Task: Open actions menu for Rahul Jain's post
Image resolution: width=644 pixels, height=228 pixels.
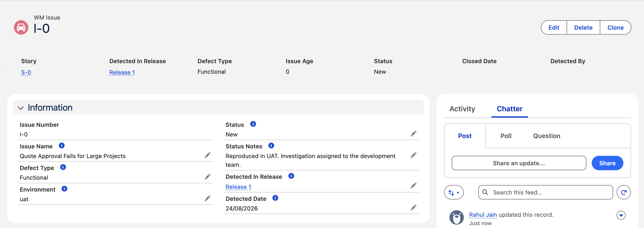Action: (621, 215)
